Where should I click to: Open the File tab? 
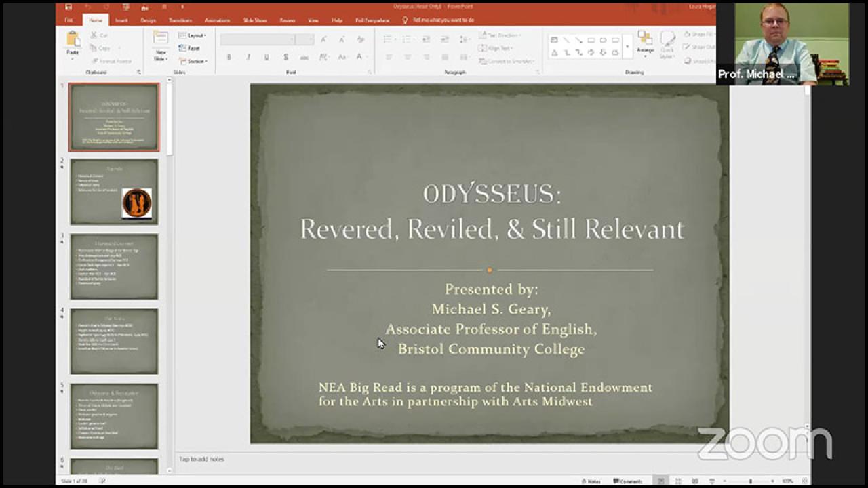click(68, 20)
